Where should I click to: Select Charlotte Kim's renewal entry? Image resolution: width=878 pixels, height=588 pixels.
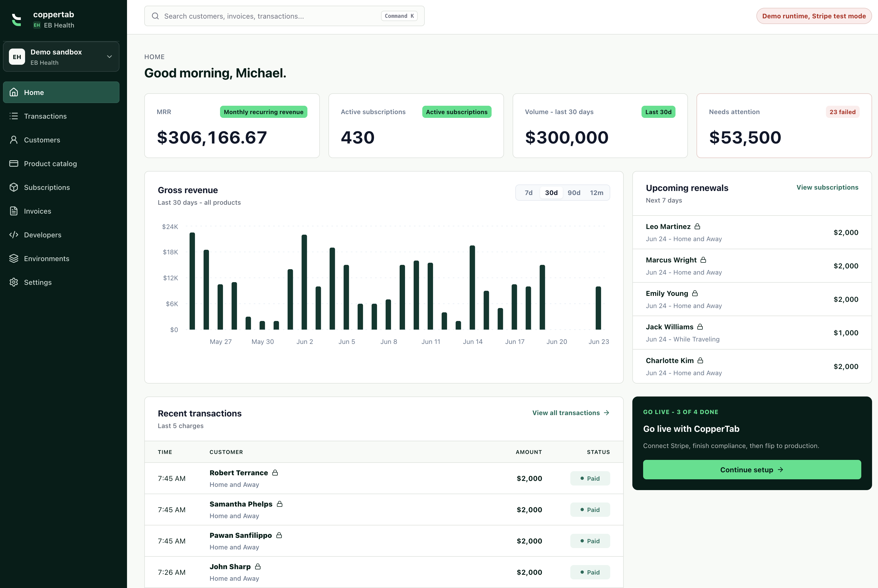(x=752, y=366)
